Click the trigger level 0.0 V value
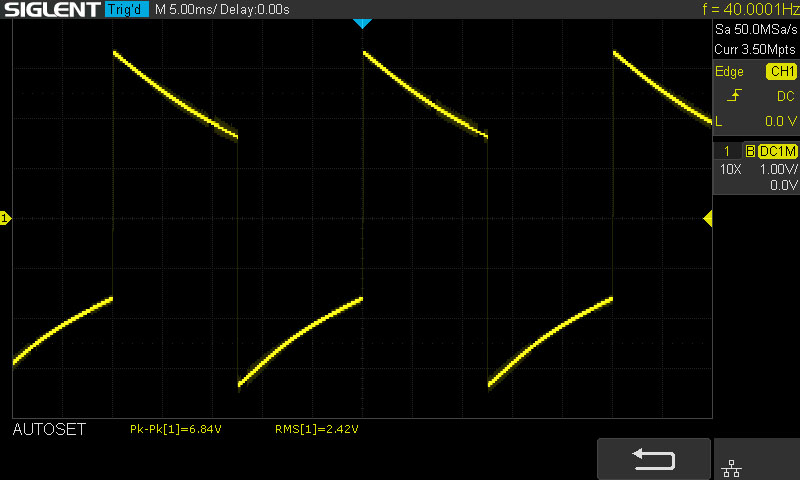The height and width of the screenshot is (480, 800). [x=781, y=121]
